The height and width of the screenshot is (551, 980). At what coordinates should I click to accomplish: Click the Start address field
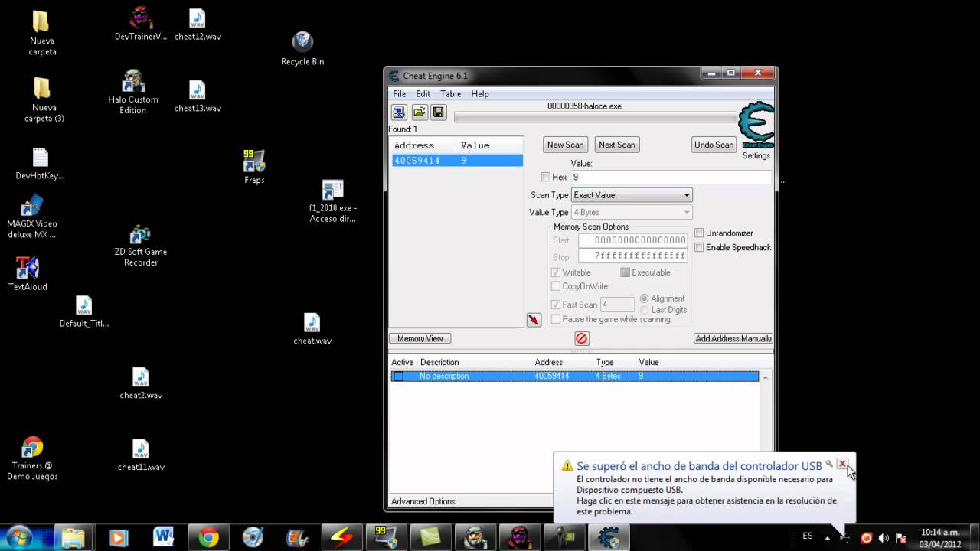click(632, 240)
